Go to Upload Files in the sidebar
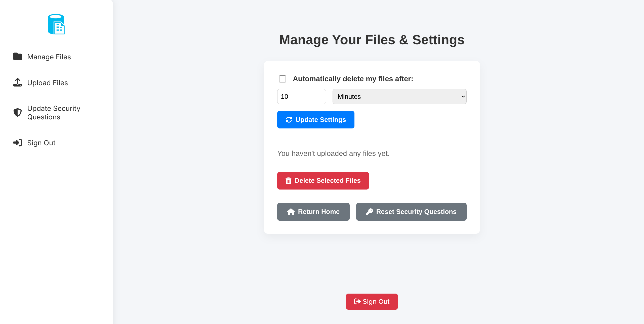 tap(48, 83)
